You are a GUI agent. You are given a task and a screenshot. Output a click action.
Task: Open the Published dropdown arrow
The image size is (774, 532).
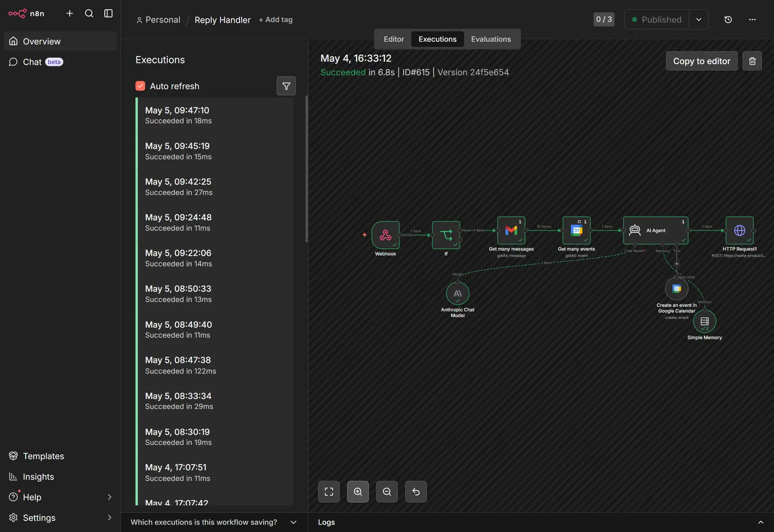[x=699, y=19]
